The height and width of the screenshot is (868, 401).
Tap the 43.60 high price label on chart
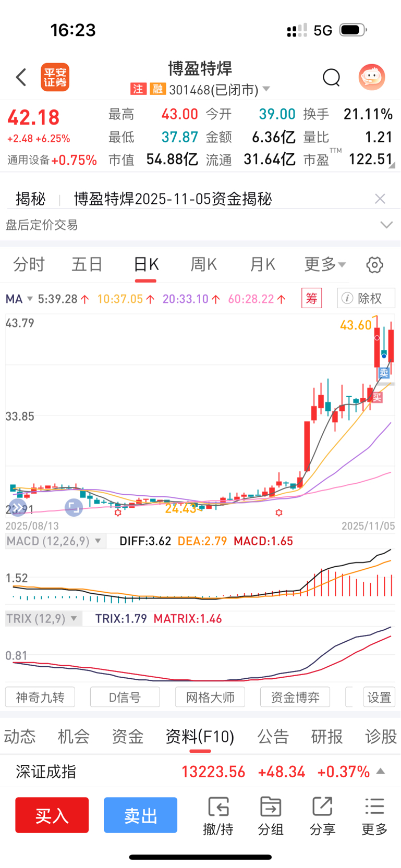pos(356,325)
